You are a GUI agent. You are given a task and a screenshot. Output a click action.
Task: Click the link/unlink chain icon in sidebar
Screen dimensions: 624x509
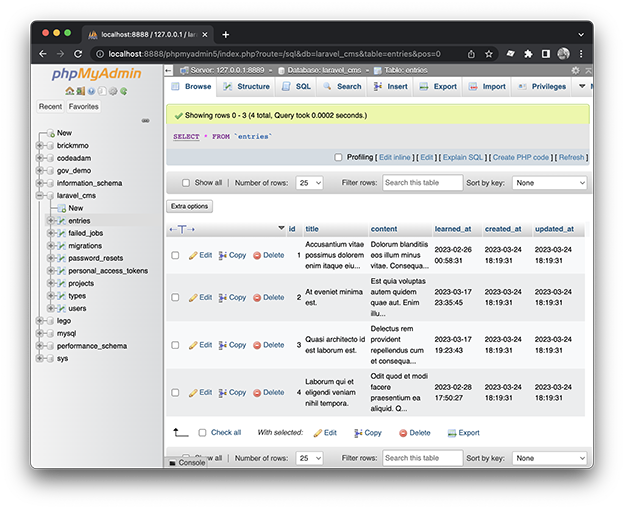tap(146, 121)
